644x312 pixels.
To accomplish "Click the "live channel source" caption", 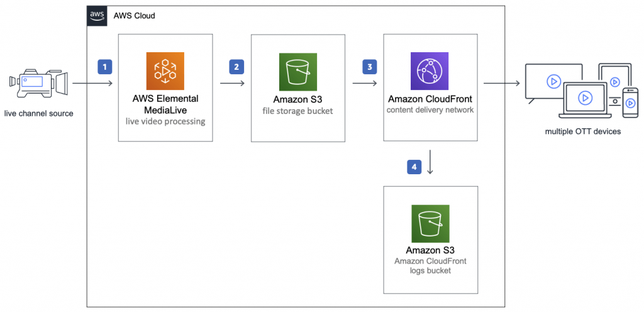I will (x=38, y=113).
